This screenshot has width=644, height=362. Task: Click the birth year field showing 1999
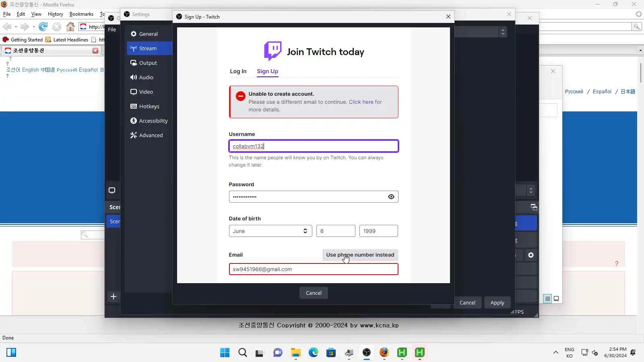[x=378, y=231]
